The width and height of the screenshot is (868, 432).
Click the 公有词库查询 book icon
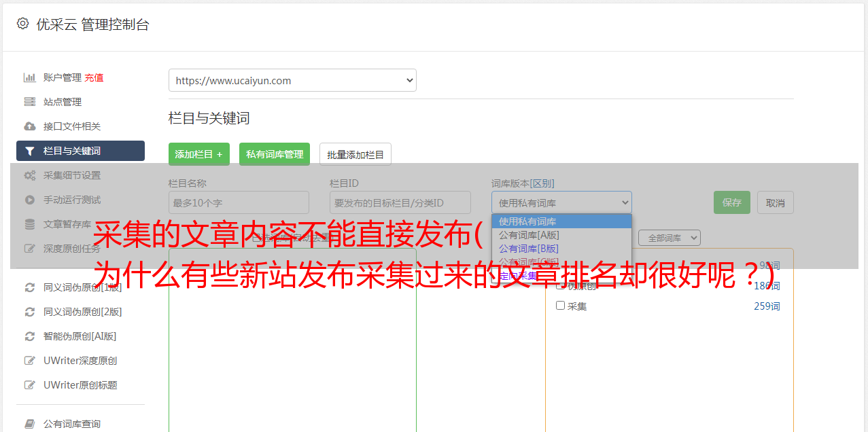click(x=29, y=424)
